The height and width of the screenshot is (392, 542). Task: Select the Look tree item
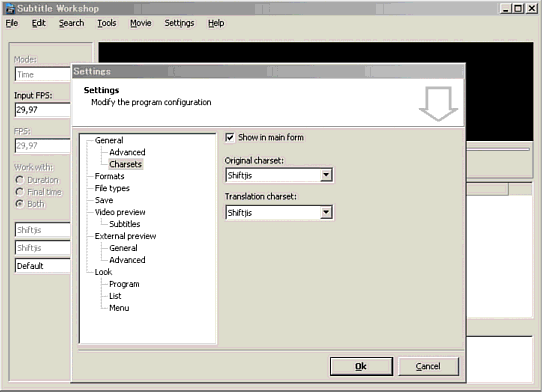coord(103,272)
